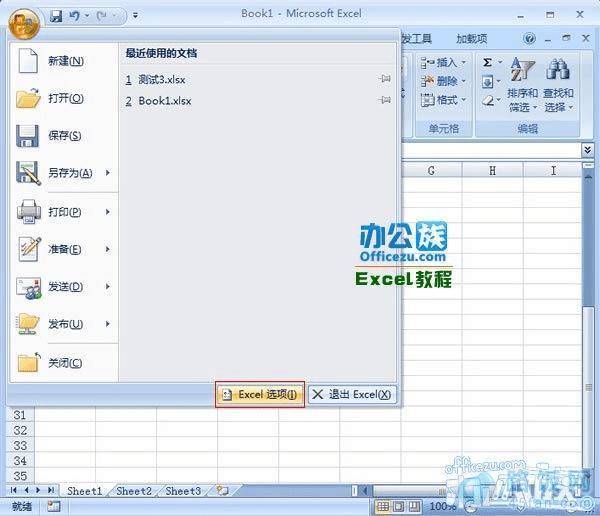This screenshot has width=600, height=516.
Task: Click the 退出 Excel(X) button
Action: click(352, 394)
